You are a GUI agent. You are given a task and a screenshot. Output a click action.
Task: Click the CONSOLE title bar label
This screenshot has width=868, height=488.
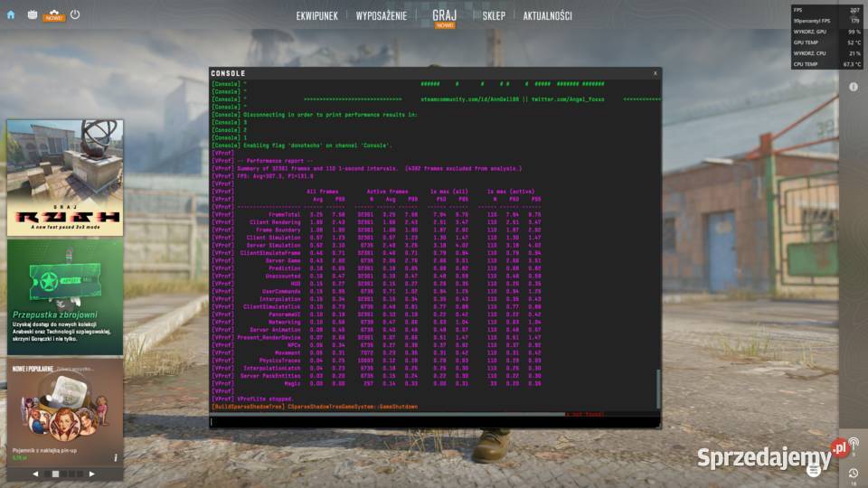(x=228, y=73)
